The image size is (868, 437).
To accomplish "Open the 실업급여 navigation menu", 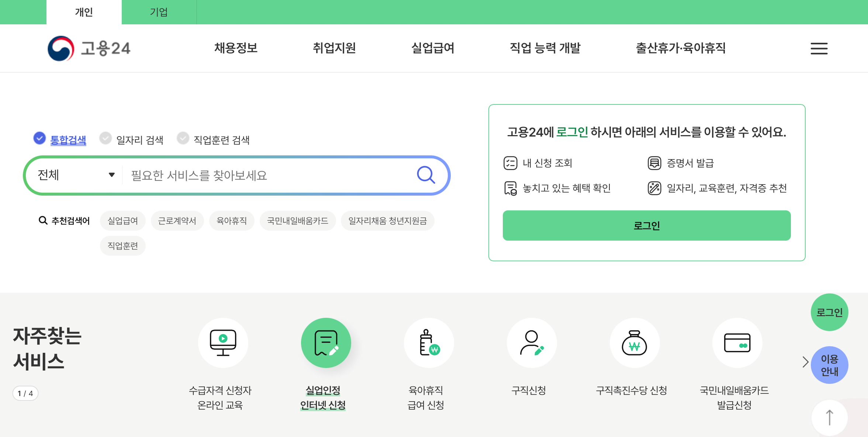I will [x=433, y=48].
